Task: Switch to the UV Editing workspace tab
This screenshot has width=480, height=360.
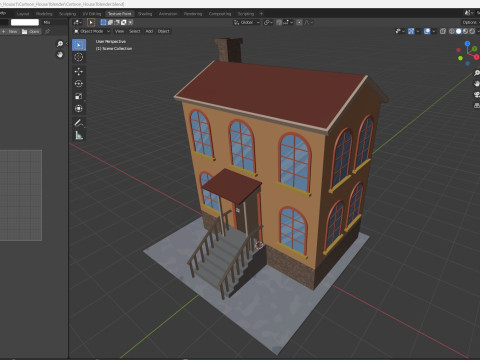Action: coord(92,14)
